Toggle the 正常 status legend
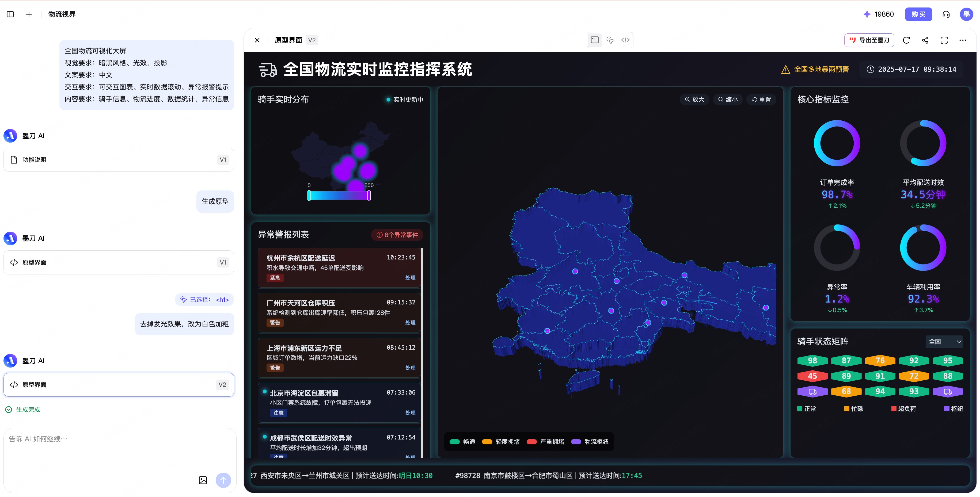This screenshot has height=497, width=980. coord(807,409)
